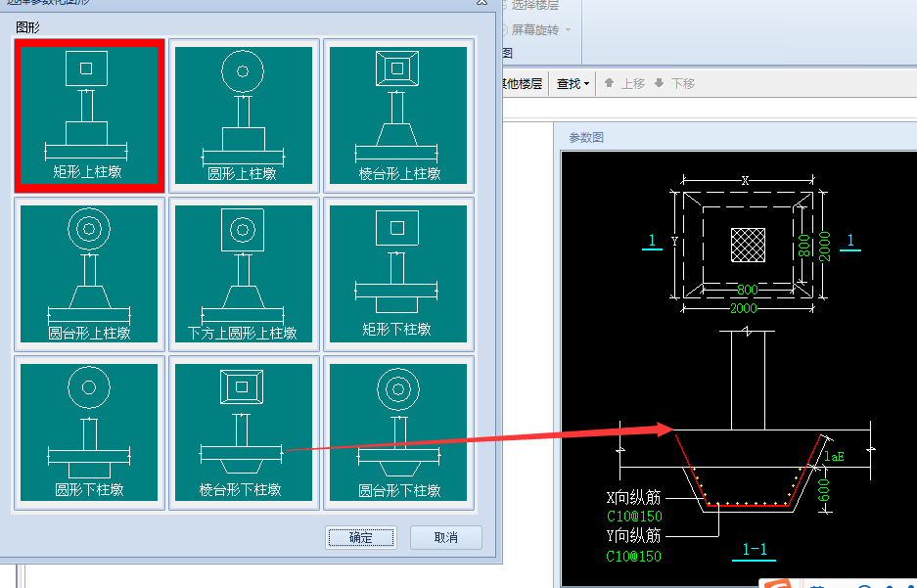Viewport: 917px width, 588px height.
Task: Select the 矩形下柱墩 shape option
Action: coord(398,273)
